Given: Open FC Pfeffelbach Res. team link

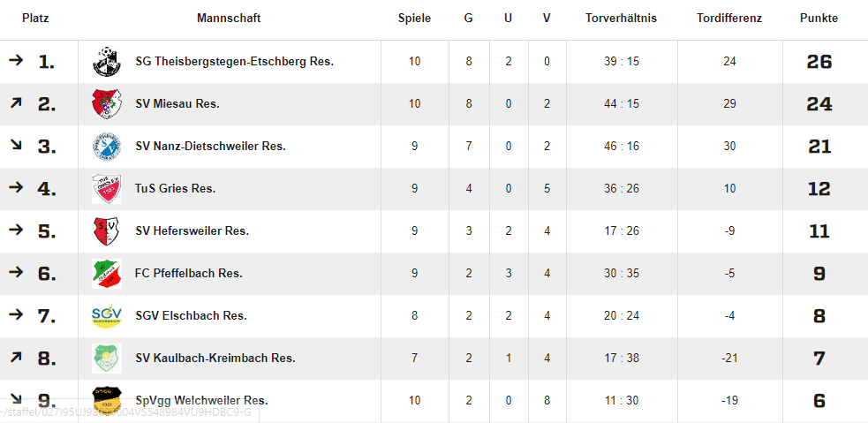Looking at the screenshot, I should coord(188,274).
